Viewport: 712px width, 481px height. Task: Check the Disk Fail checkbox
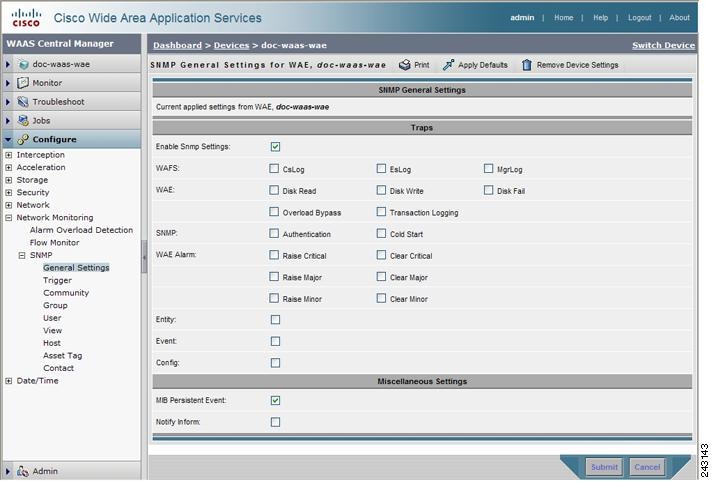click(489, 190)
